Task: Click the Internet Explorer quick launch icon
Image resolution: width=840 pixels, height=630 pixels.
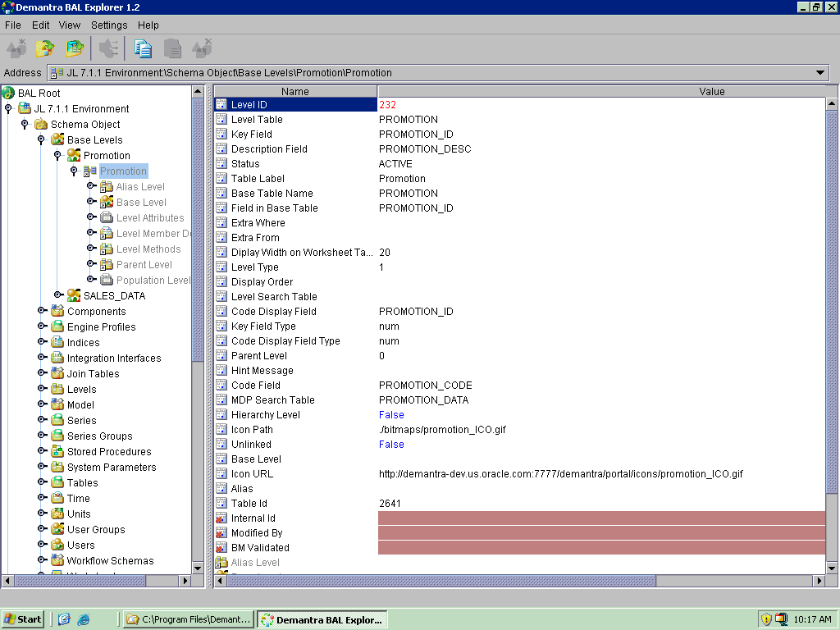Action: pos(83,619)
